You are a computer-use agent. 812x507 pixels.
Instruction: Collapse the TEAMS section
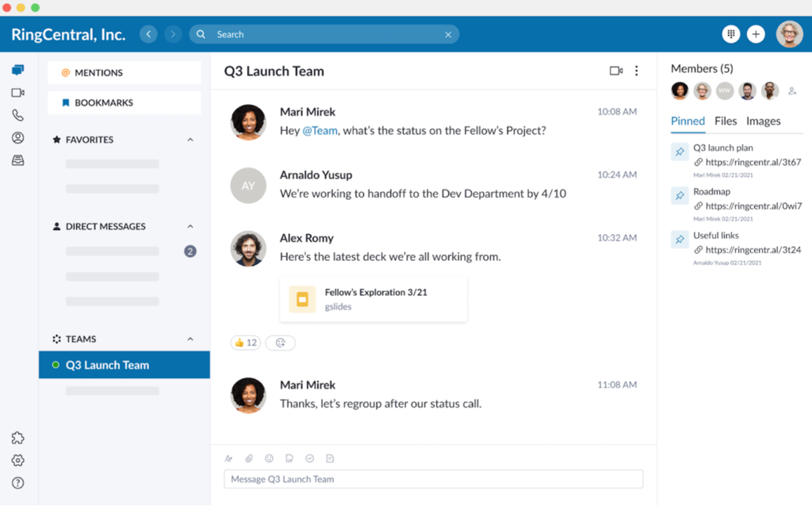(x=190, y=339)
